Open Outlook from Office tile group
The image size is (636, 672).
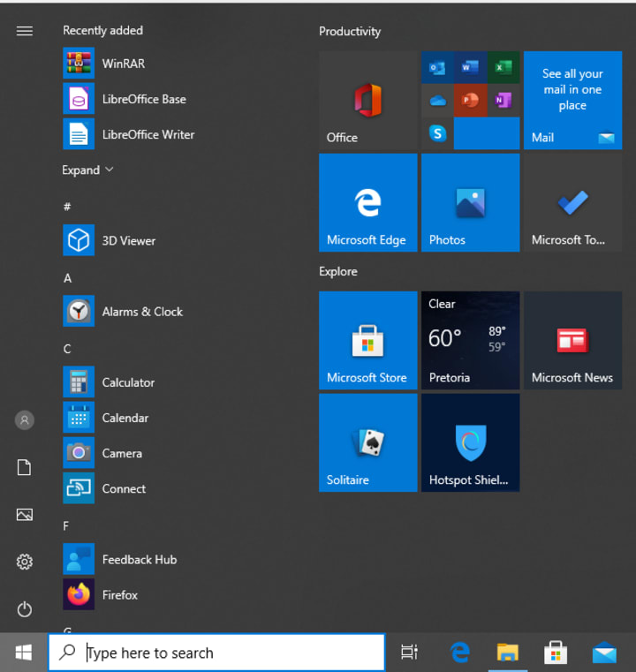437,67
